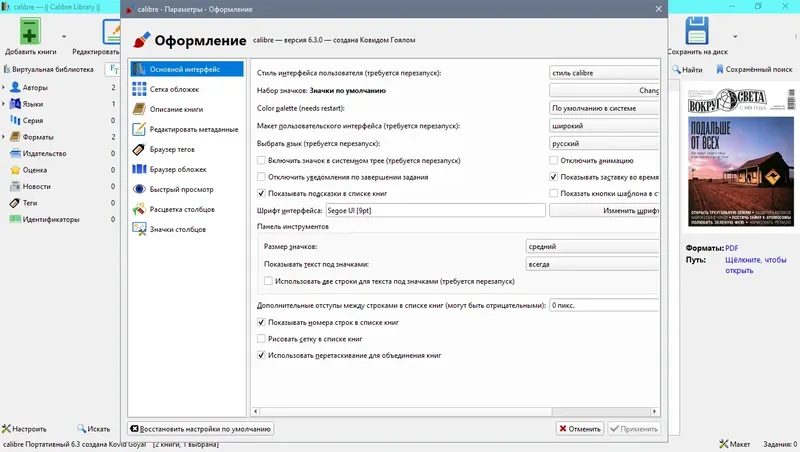
Task: Click the Languages icon in tag browser
Action: [x=15, y=104]
